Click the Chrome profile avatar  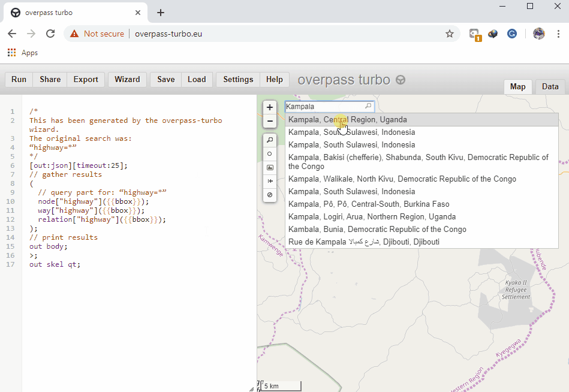[x=538, y=34]
